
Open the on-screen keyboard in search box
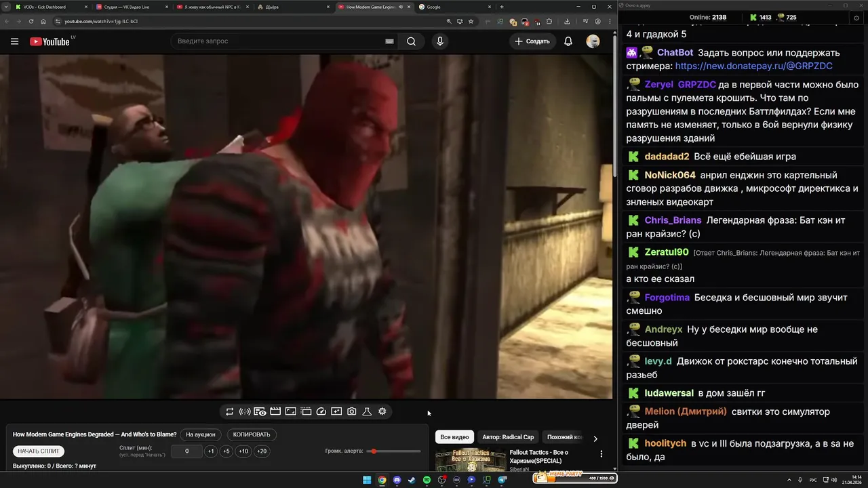pyautogui.click(x=389, y=41)
